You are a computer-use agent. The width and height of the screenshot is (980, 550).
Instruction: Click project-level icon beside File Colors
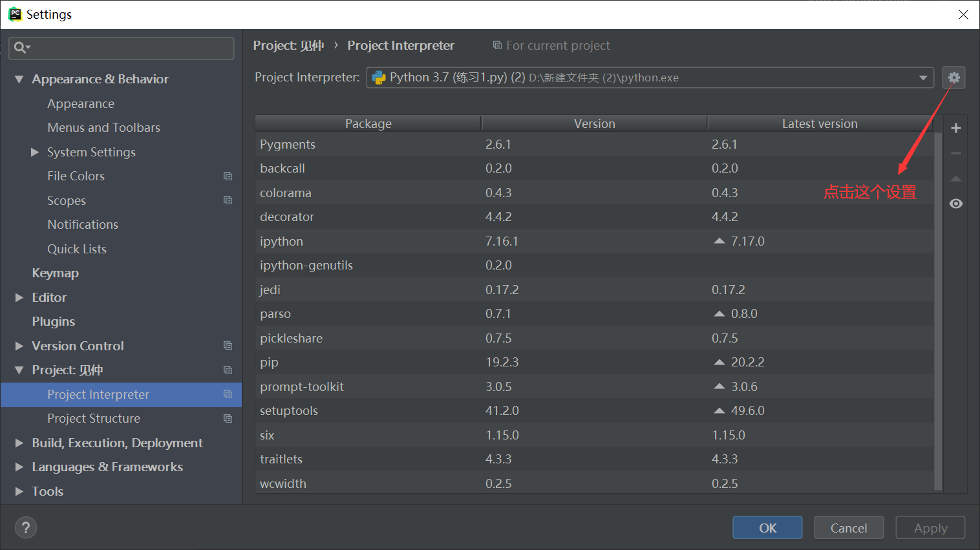[x=228, y=176]
